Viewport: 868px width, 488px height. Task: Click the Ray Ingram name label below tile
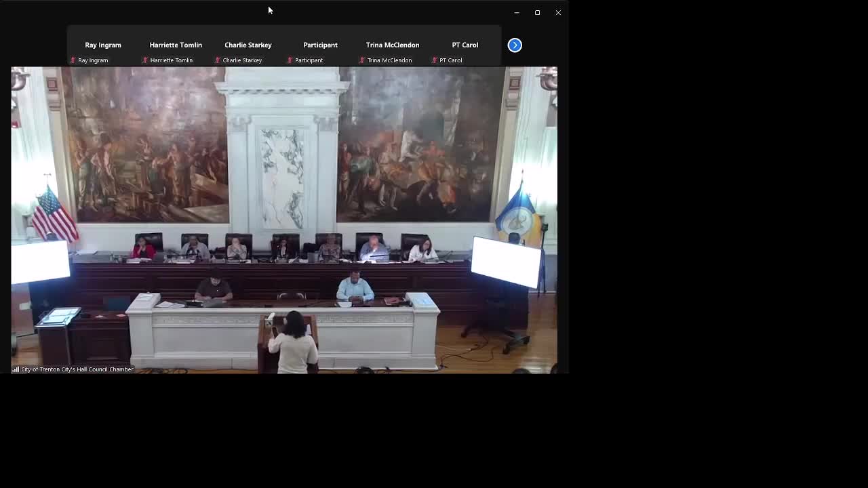(93, 60)
